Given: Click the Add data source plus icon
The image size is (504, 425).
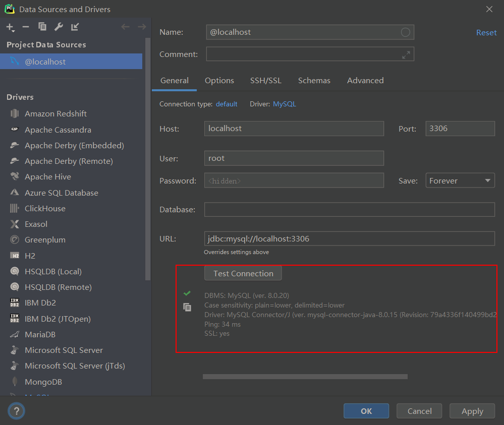Looking at the screenshot, I should (x=10, y=27).
